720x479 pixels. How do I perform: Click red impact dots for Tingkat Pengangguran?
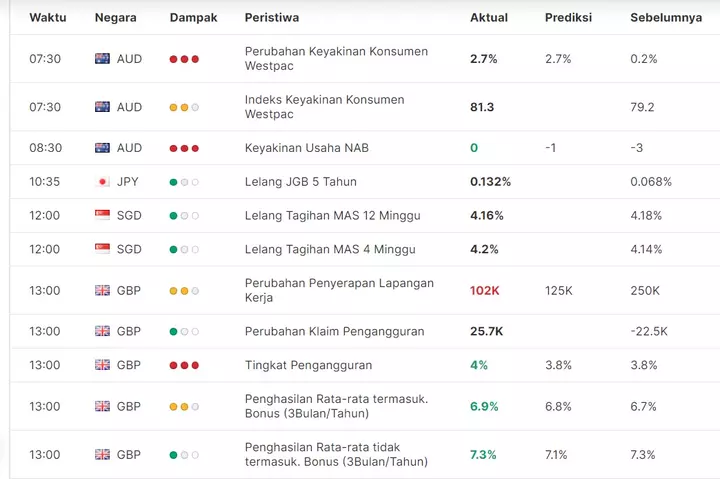coord(184,366)
